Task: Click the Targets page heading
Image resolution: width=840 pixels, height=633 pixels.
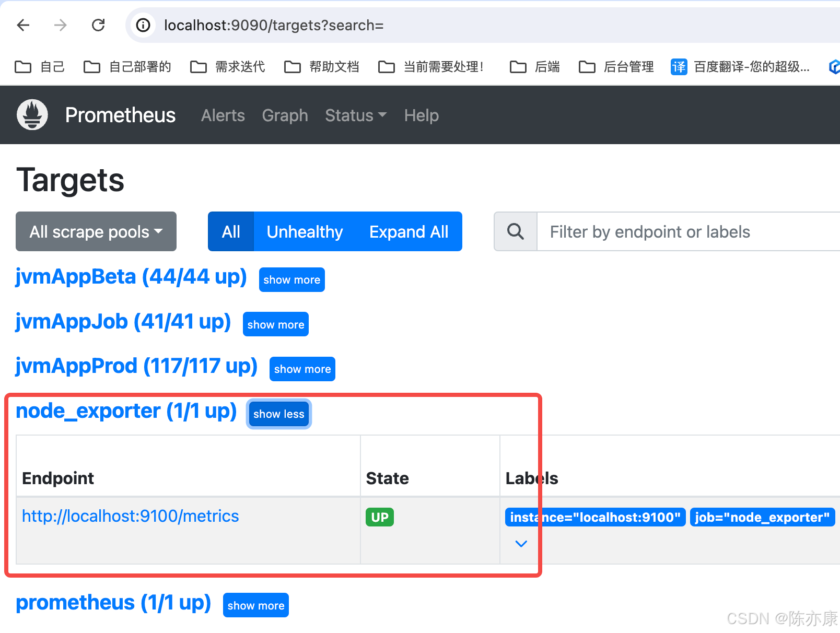Action: (x=71, y=180)
